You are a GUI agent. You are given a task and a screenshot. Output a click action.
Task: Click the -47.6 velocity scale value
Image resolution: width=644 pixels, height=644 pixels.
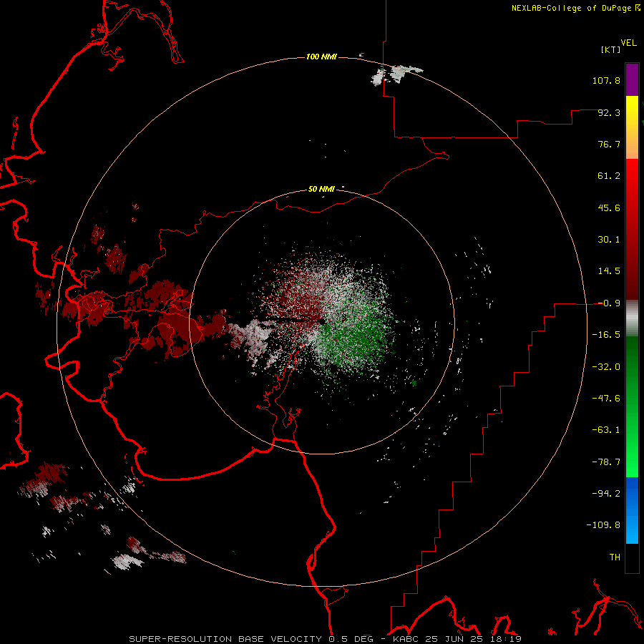(606, 399)
